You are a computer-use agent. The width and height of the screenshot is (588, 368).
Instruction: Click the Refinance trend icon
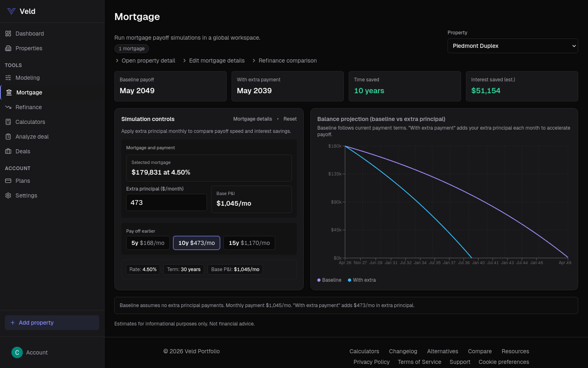8,107
